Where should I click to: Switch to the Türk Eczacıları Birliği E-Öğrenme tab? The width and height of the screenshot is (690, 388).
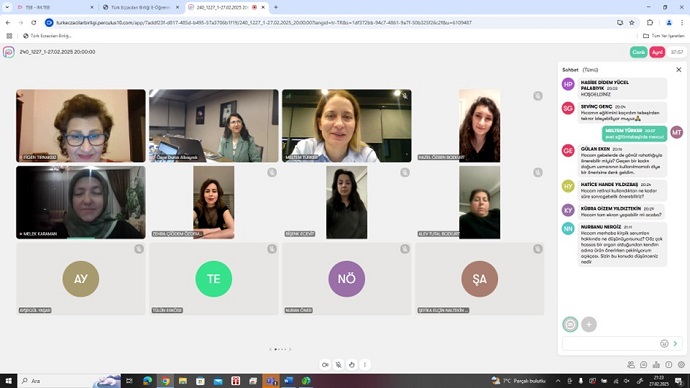[x=141, y=7]
